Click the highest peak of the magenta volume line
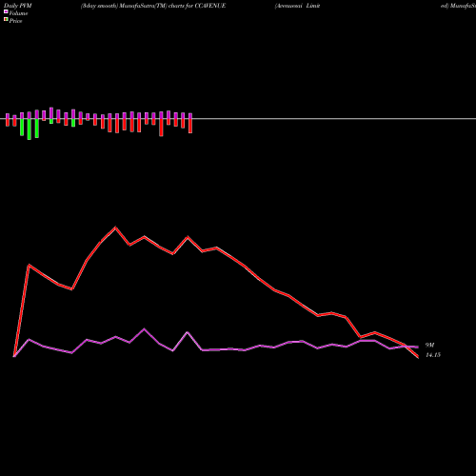Image resolution: width=476 pixels, height=476 pixels. [144, 328]
